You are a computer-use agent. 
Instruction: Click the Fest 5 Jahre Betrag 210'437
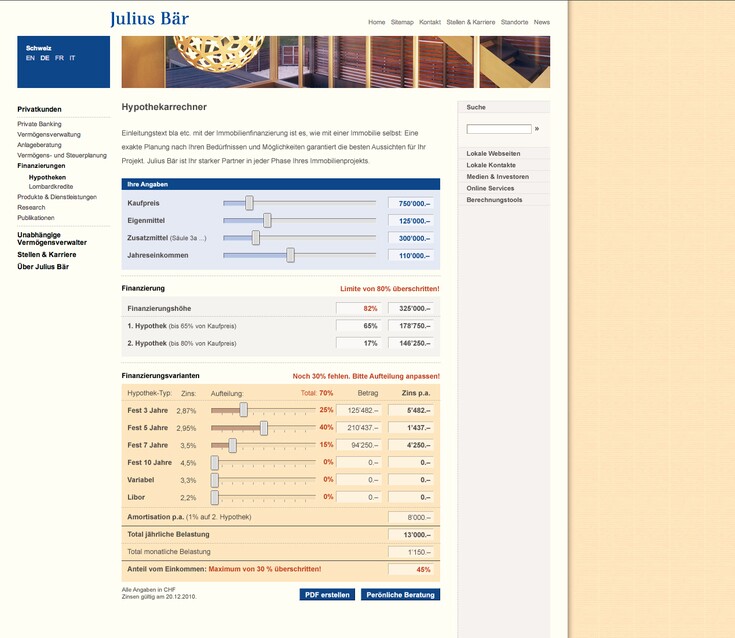click(x=359, y=428)
